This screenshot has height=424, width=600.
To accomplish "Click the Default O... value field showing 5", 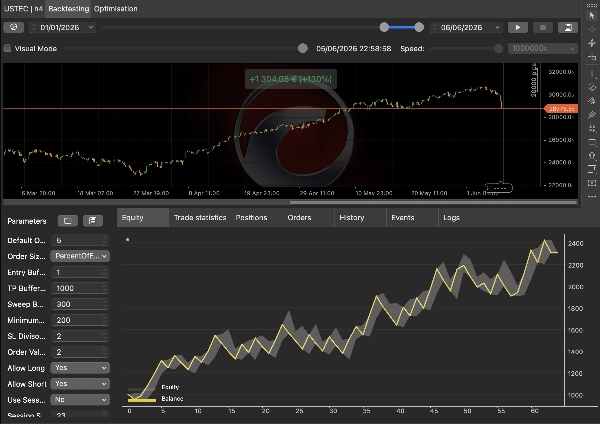I will point(80,240).
